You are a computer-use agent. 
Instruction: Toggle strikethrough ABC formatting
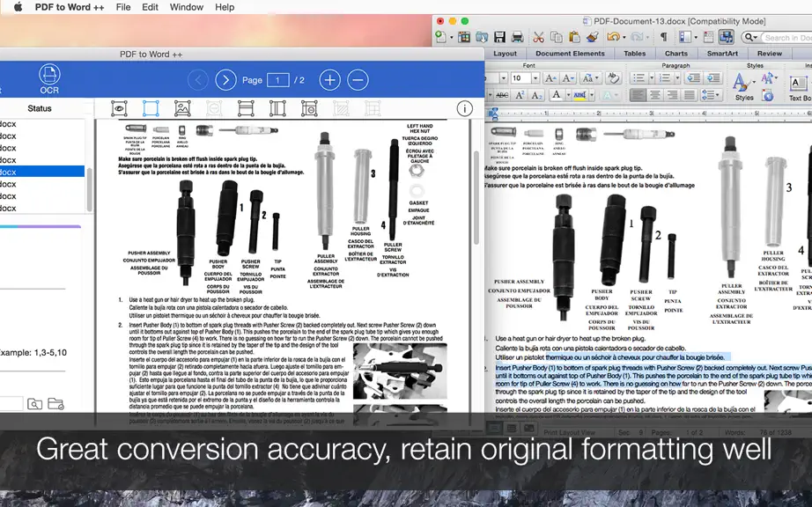(502, 95)
